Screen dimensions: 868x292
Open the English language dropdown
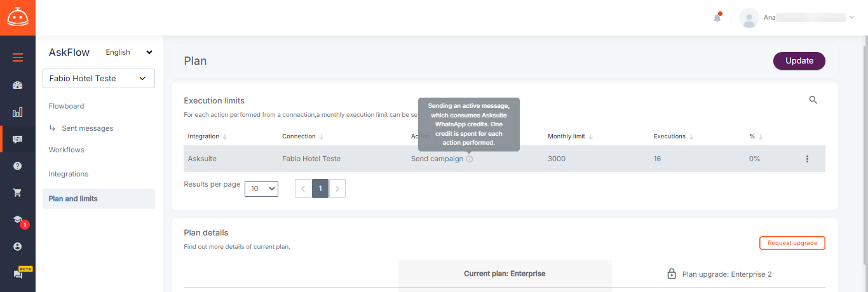129,52
